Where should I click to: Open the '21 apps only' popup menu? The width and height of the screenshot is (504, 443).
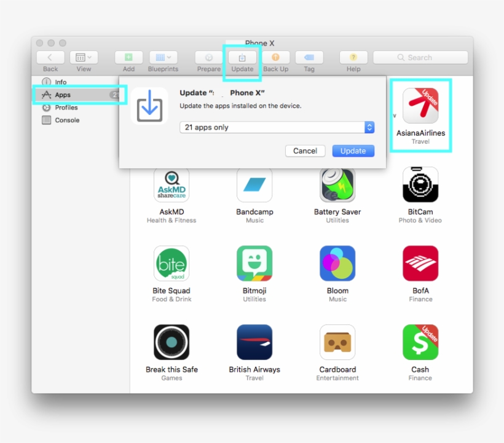pos(277,128)
